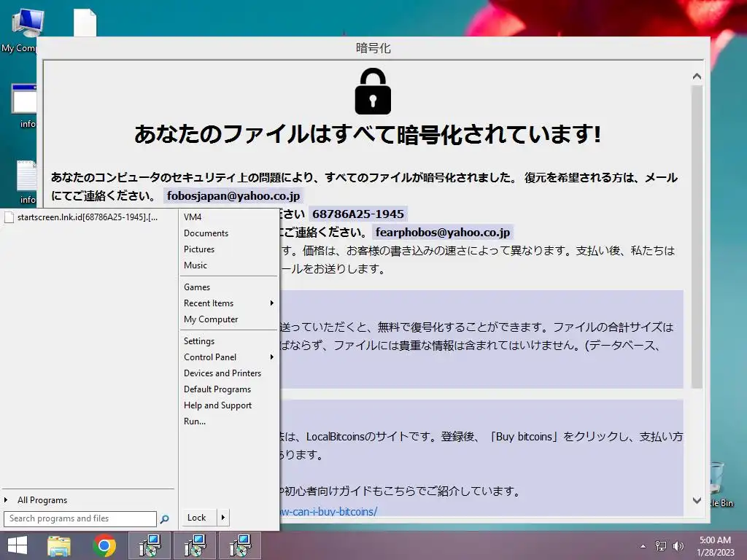Click the Lock button

[199, 518]
